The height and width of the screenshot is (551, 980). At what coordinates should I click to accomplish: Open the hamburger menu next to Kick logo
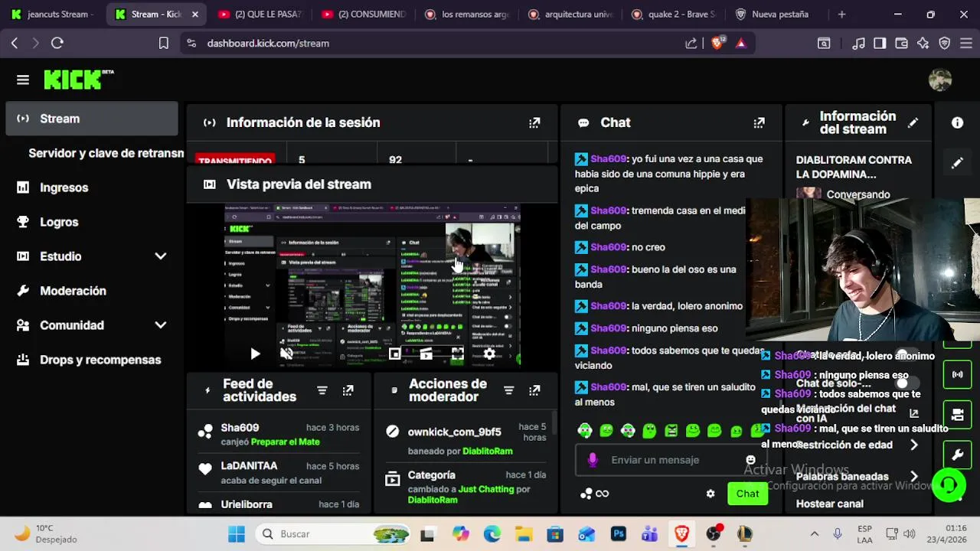pyautogui.click(x=23, y=80)
